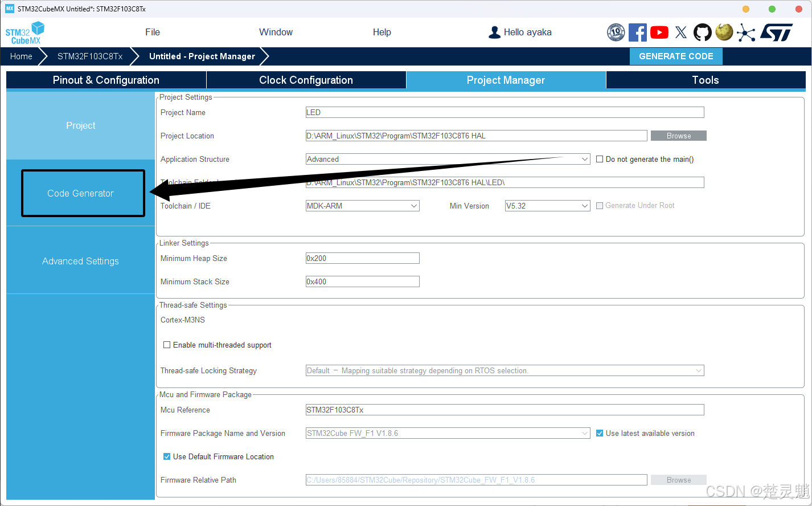This screenshot has width=812, height=506.
Task: Toggle Generate Under Root checkbox
Action: (600, 206)
